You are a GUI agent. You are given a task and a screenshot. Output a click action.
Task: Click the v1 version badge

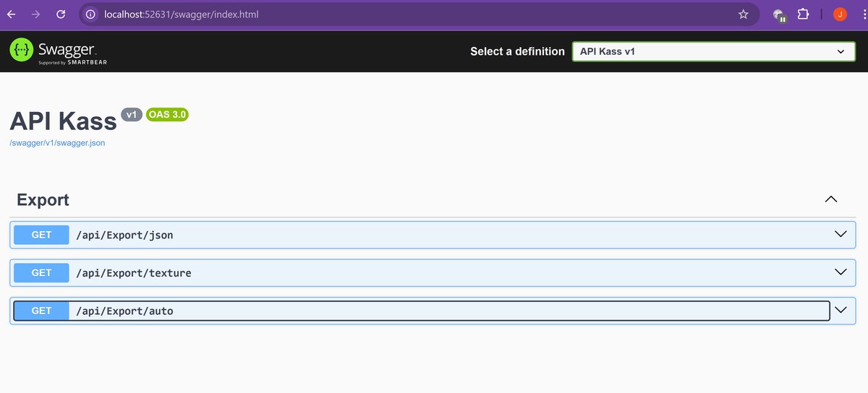tap(132, 115)
